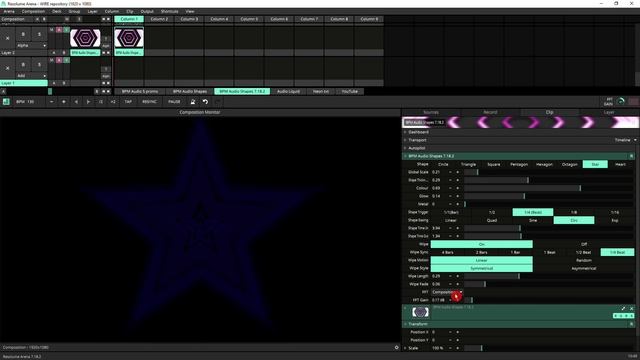Click the redo arrow in the tempo toolbar
The image size is (640, 360).
tap(218, 102)
